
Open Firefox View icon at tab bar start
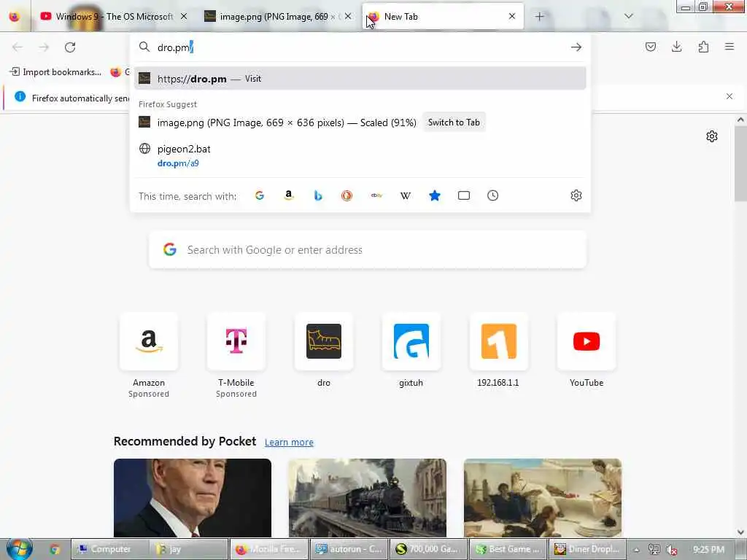[x=15, y=17]
